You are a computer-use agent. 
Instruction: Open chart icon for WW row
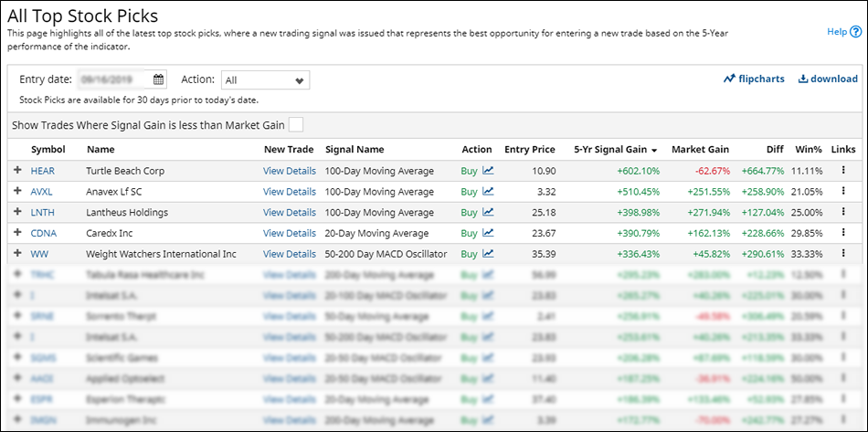[x=488, y=254]
